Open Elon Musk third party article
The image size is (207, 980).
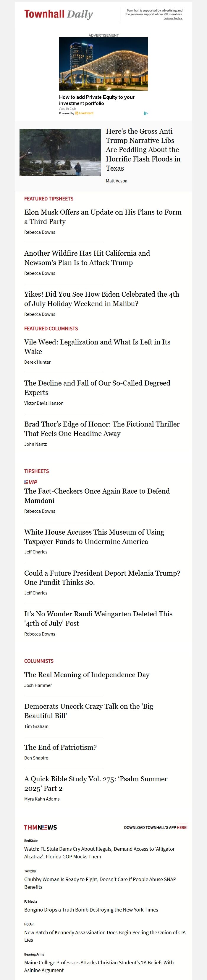[103, 217]
